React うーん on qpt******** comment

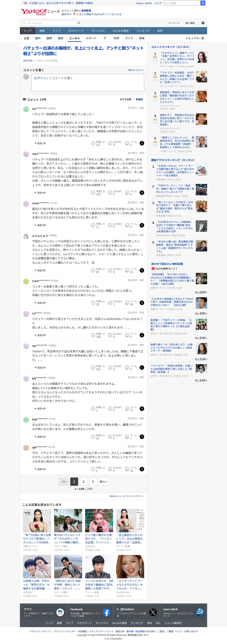point(131,469)
